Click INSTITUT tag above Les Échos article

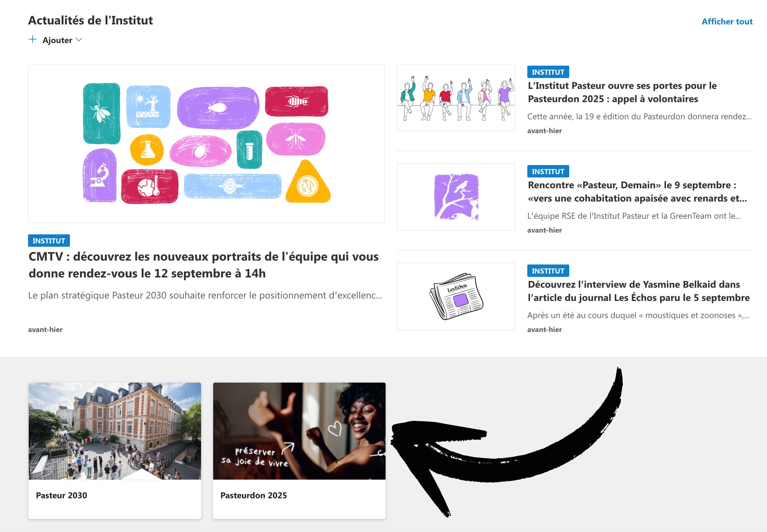pos(548,271)
